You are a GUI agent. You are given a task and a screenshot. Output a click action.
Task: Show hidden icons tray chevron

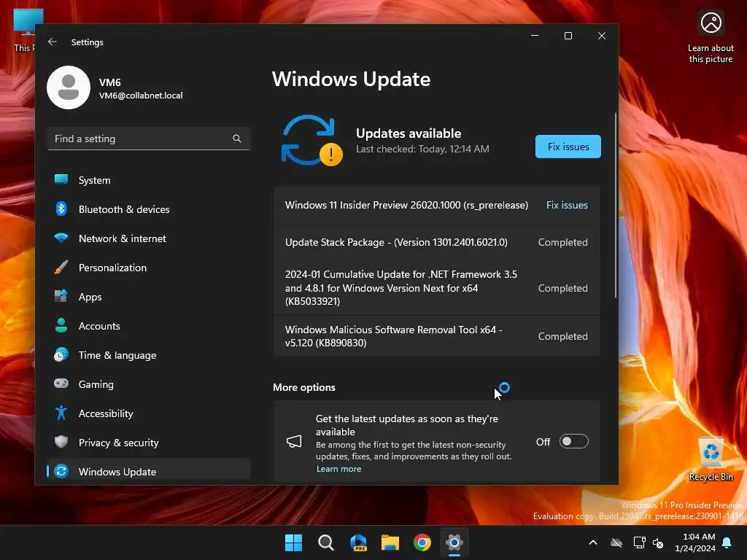tap(593, 542)
